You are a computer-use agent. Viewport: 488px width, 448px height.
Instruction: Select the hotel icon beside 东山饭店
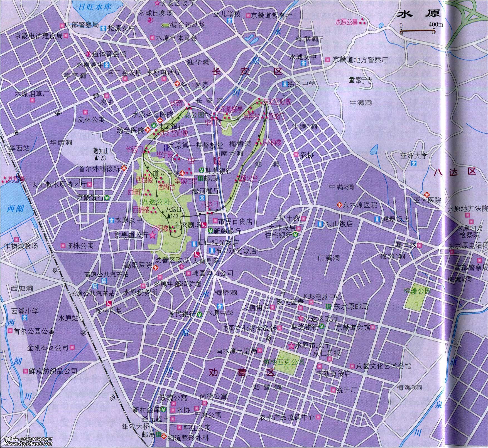coord(320,224)
